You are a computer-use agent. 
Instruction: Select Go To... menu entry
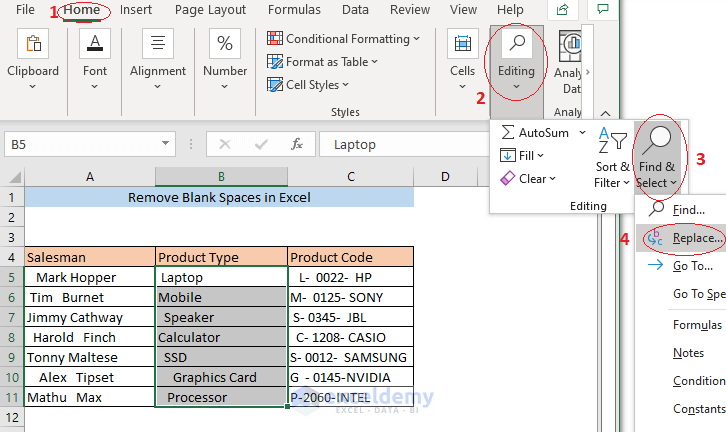(692, 266)
